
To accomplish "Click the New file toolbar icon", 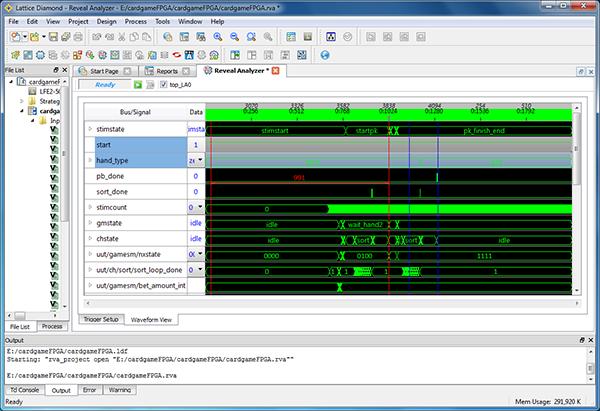I will 15,36.
